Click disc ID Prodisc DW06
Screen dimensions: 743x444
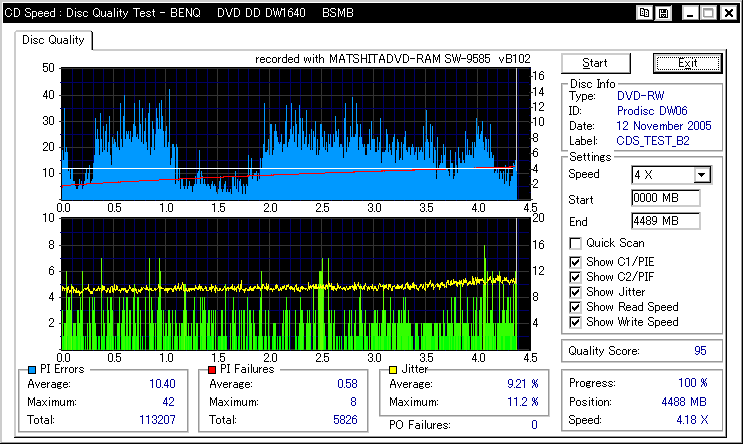click(x=652, y=111)
